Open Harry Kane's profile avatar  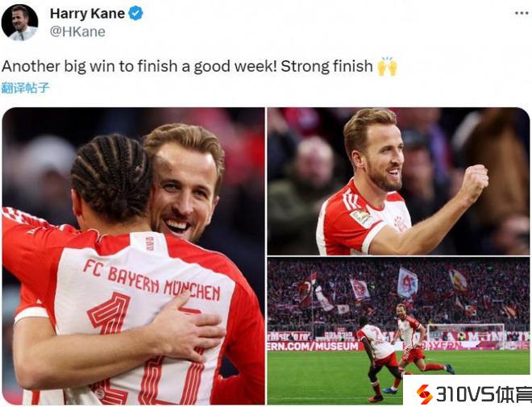click(x=19, y=23)
